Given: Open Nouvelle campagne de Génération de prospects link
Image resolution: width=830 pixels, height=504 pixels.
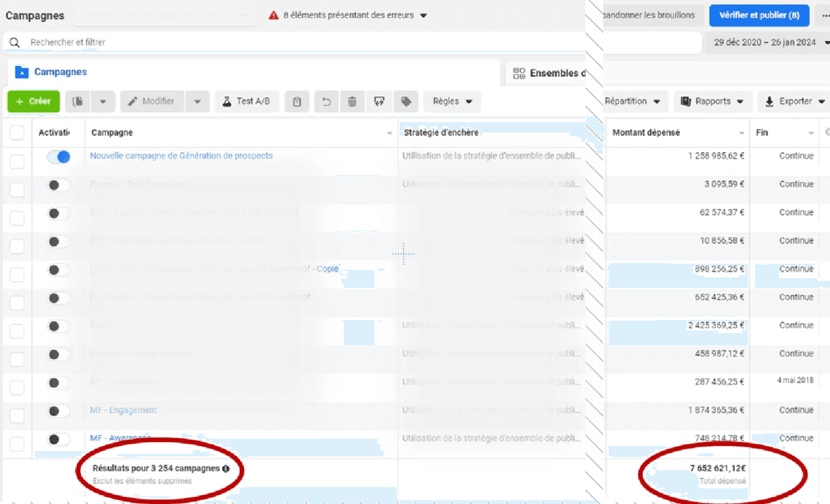Looking at the screenshot, I should 182,156.
